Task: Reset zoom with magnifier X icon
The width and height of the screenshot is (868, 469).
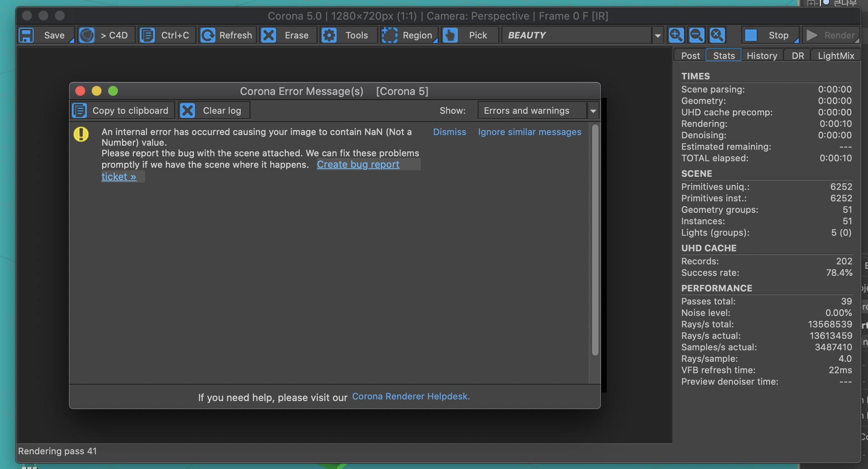Action: pyautogui.click(x=717, y=35)
